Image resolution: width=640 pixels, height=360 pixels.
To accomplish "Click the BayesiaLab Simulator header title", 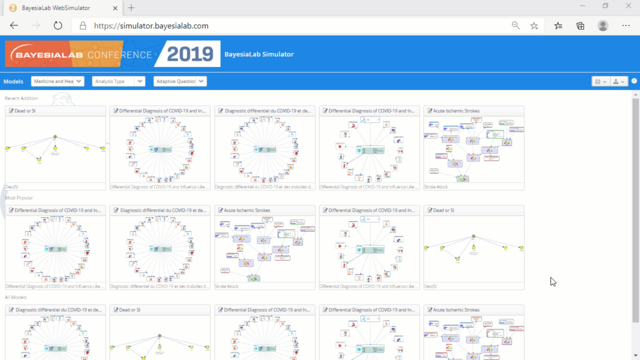I will click(259, 54).
